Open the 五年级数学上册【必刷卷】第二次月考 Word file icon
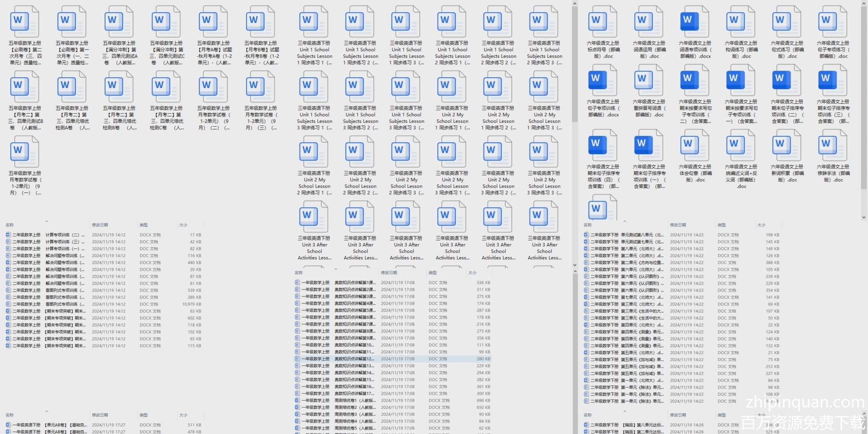The height and width of the screenshot is (434, 868). point(24,22)
